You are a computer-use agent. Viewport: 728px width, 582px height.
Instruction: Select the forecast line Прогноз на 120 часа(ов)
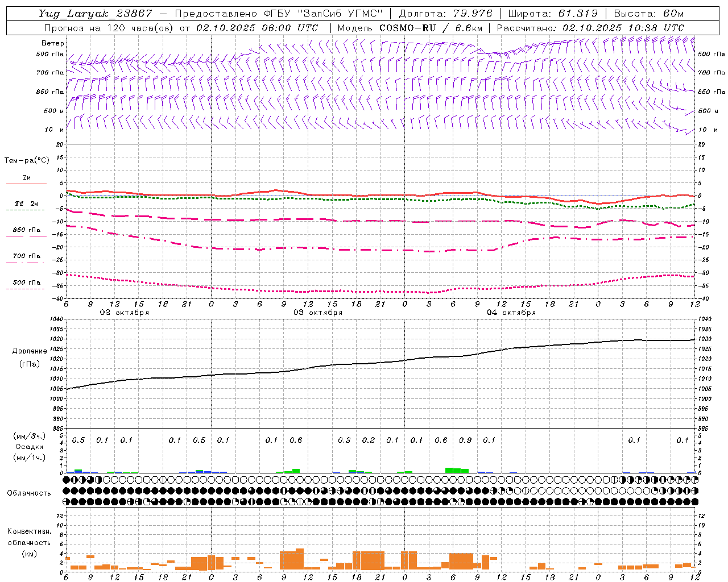(x=109, y=28)
